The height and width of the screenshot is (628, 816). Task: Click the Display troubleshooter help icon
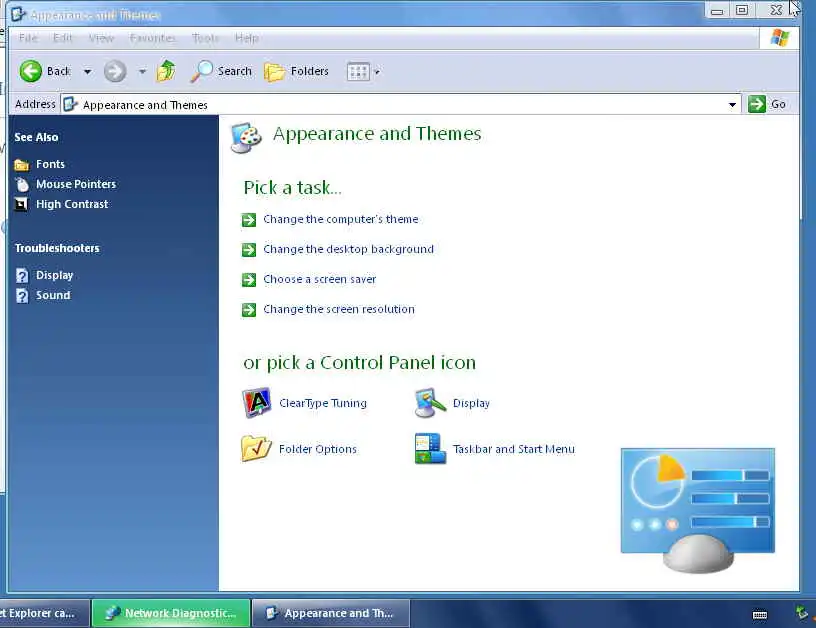click(x=22, y=275)
